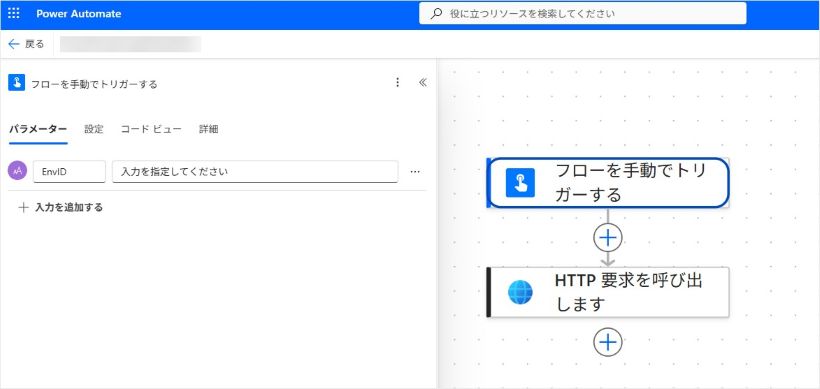Click the hand-tap icon on trigger card
820x389 pixels.
[520, 182]
